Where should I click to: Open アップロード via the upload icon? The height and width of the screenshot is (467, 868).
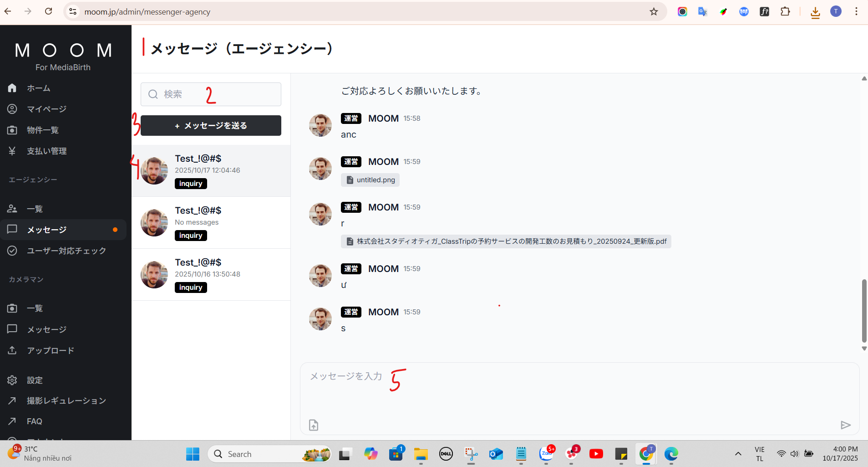[12, 350]
